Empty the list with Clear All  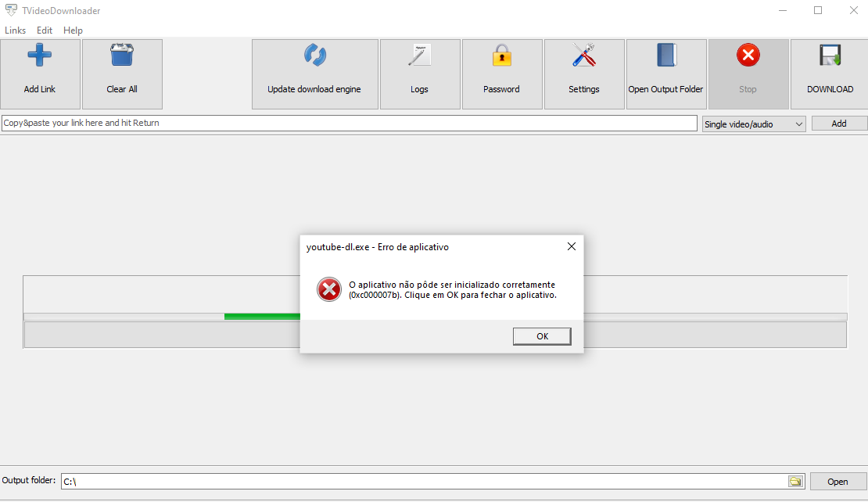pos(122,74)
